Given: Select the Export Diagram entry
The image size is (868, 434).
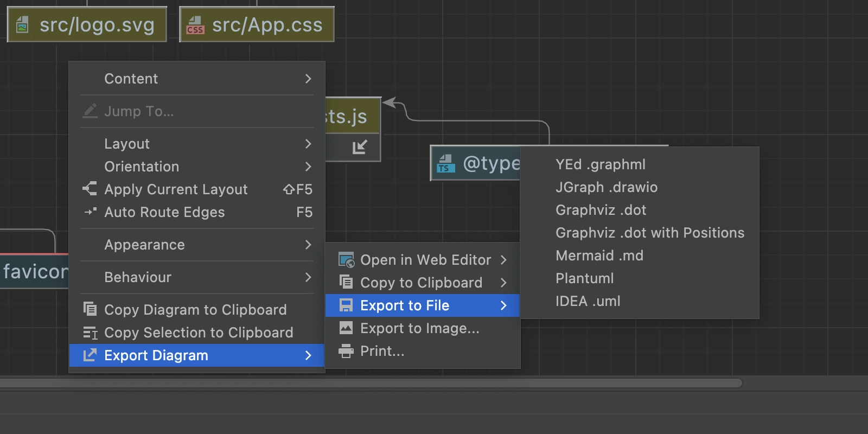Looking at the screenshot, I should (197, 355).
